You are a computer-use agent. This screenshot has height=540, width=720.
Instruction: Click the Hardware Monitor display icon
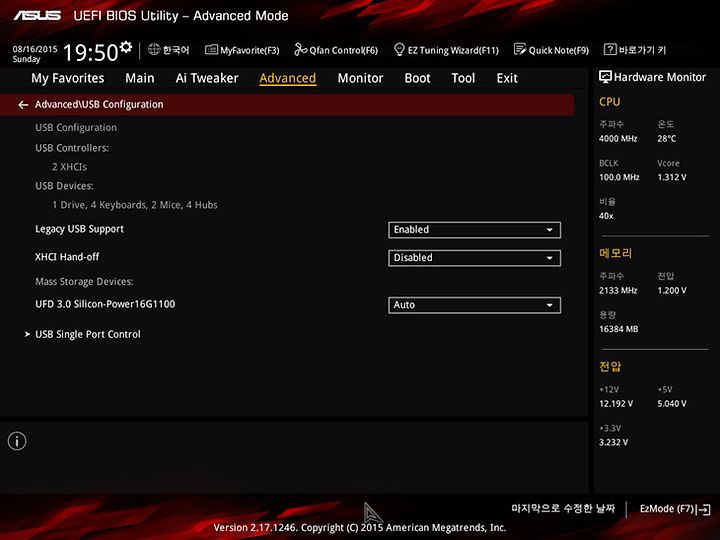tap(605, 77)
